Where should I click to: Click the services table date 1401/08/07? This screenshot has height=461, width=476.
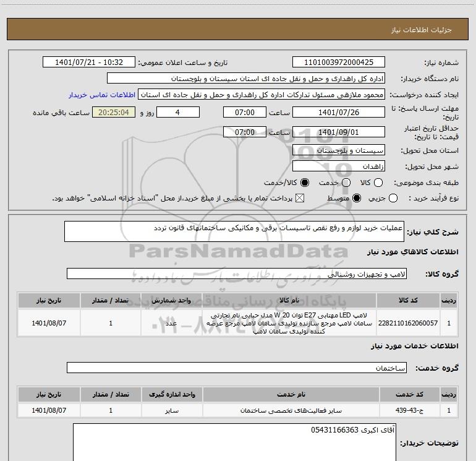[x=49, y=410]
